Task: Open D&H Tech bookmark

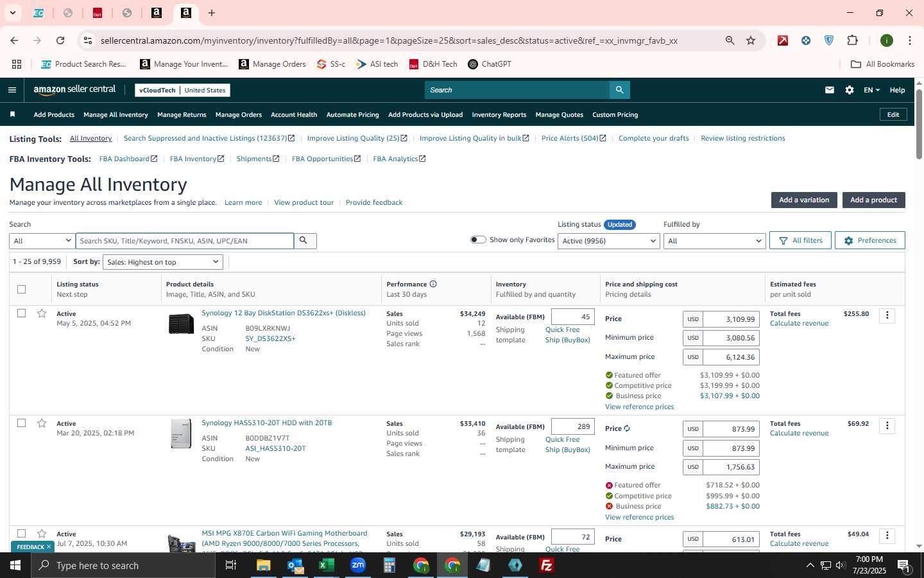Action: coord(433,64)
